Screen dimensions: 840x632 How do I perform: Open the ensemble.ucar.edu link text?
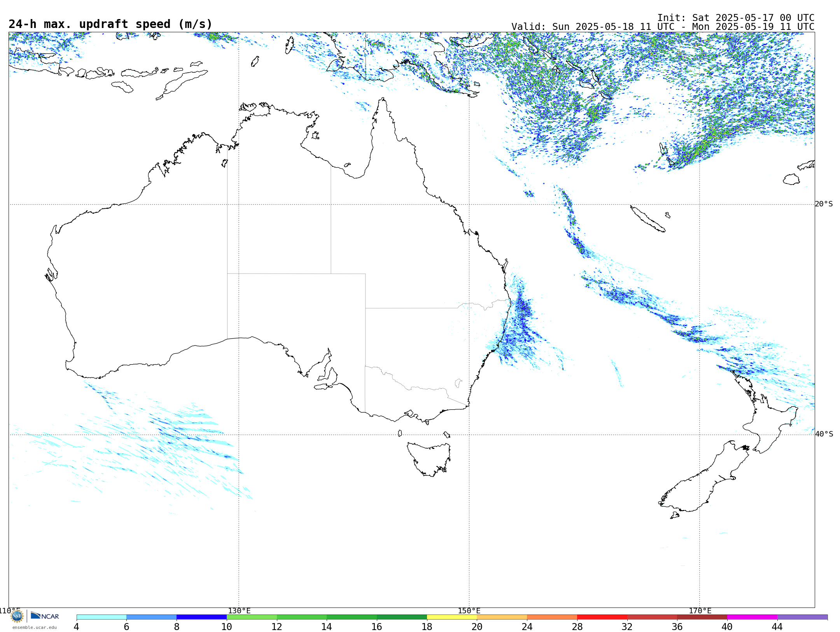(34, 627)
